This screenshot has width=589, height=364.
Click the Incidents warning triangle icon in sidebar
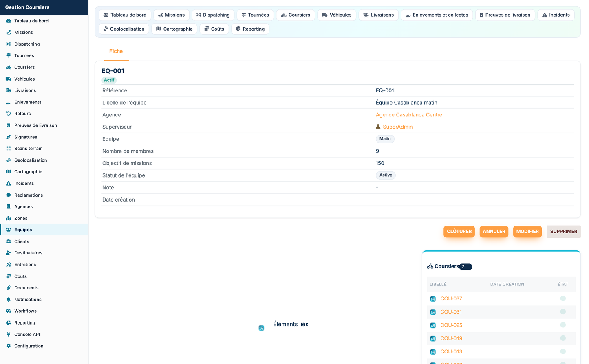point(8,184)
